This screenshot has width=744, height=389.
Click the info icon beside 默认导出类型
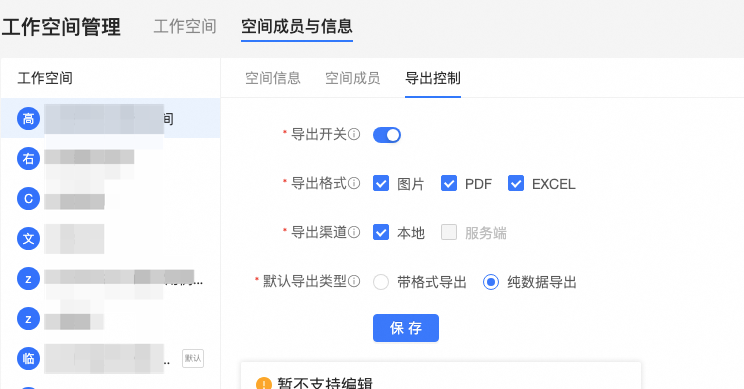354,281
